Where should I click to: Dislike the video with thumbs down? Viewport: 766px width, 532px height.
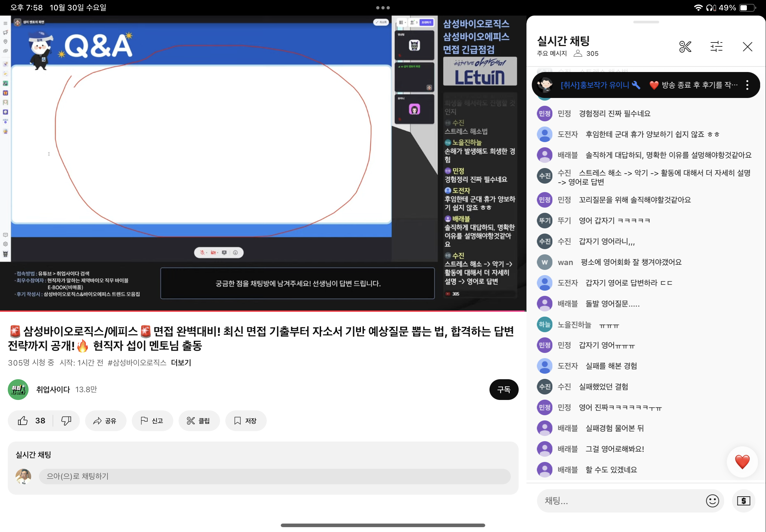(66, 421)
